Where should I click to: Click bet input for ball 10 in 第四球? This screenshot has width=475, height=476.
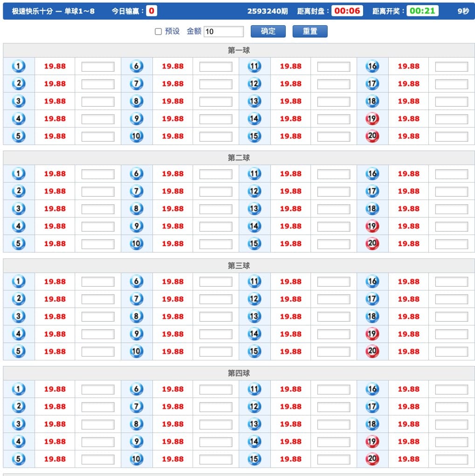[x=216, y=459]
